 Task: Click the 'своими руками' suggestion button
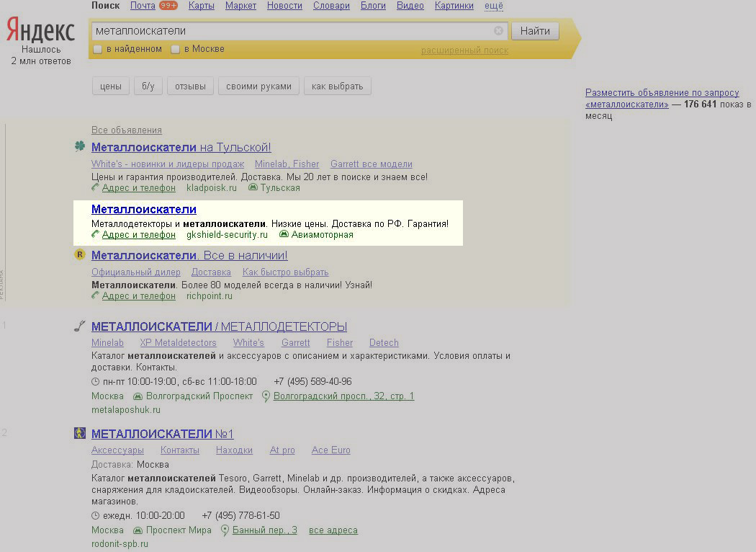[259, 86]
